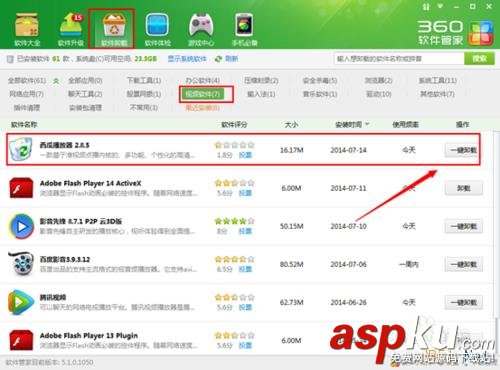Click the 刷新 refresh icon
The height and width of the screenshot is (370, 500).
pyautogui.click(x=218, y=59)
